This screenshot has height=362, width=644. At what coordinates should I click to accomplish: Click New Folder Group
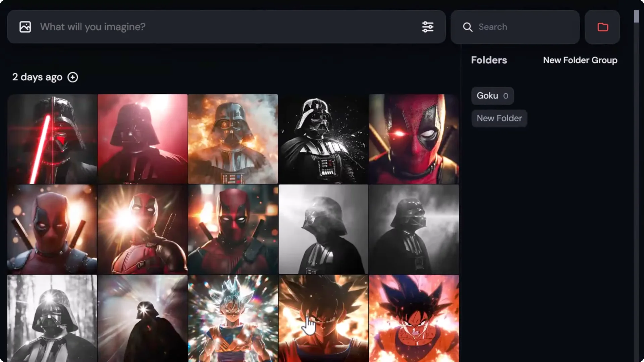point(580,60)
